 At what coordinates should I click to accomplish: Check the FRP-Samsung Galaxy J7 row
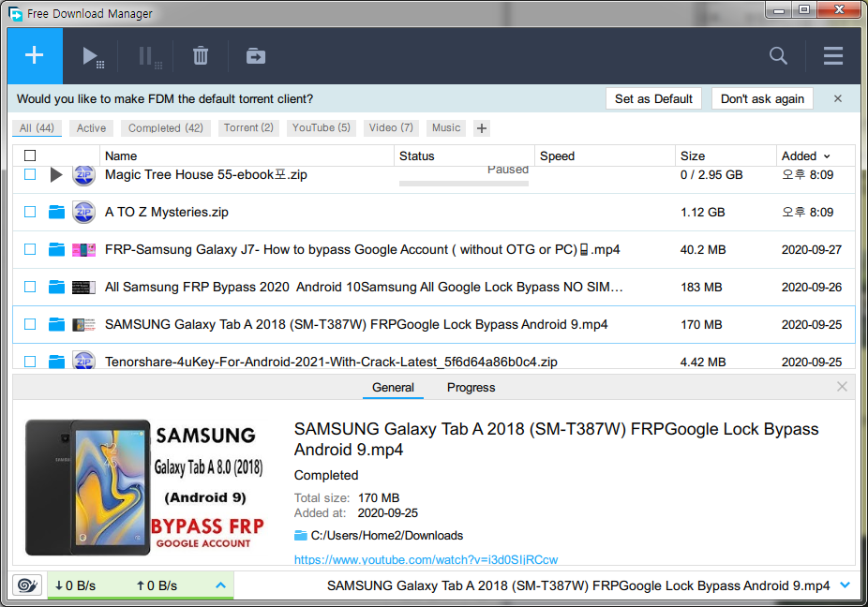[x=30, y=249]
